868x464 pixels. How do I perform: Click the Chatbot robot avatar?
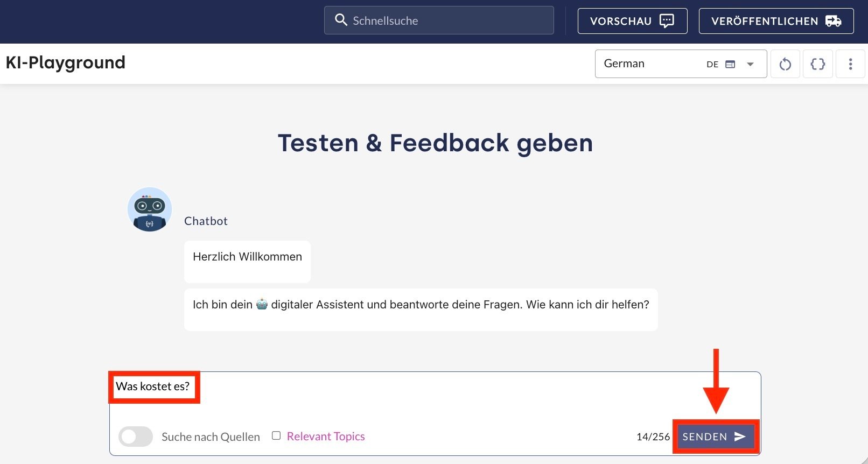[150, 209]
